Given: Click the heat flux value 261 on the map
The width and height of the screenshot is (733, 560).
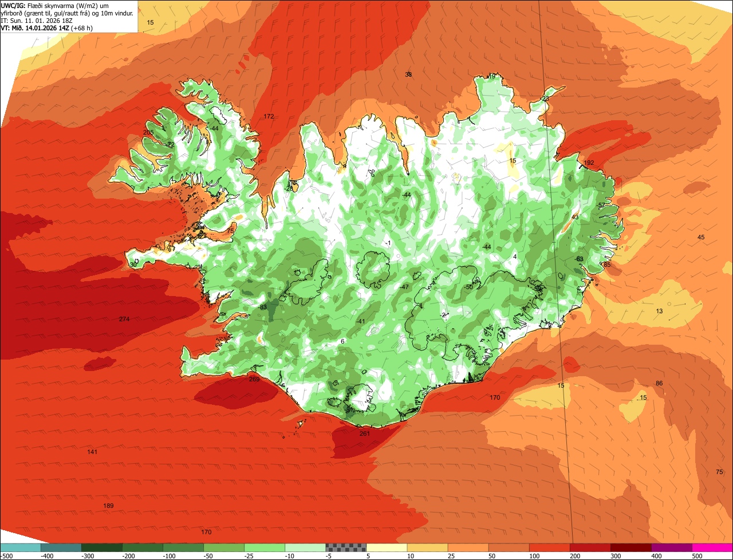Looking at the screenshot, I should [365, 433].
